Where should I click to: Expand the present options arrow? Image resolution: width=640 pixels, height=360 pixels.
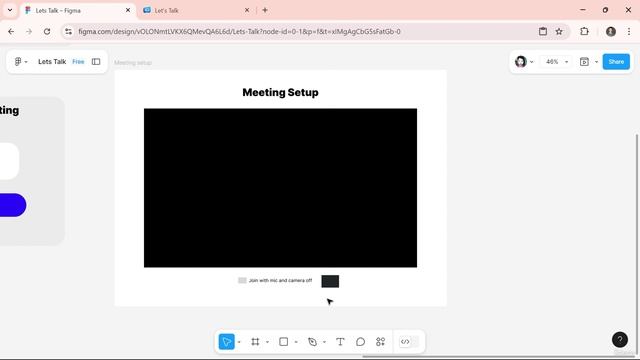tap(596, 62)
